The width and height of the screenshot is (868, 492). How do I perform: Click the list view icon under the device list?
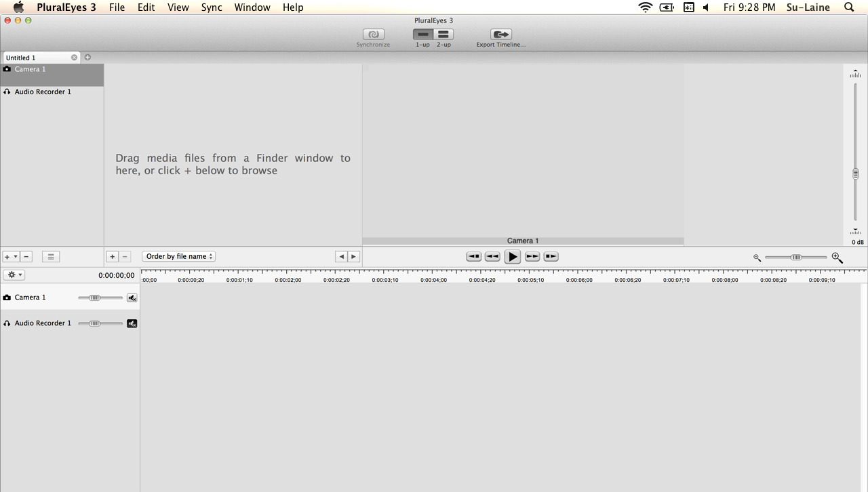[50, 257]
